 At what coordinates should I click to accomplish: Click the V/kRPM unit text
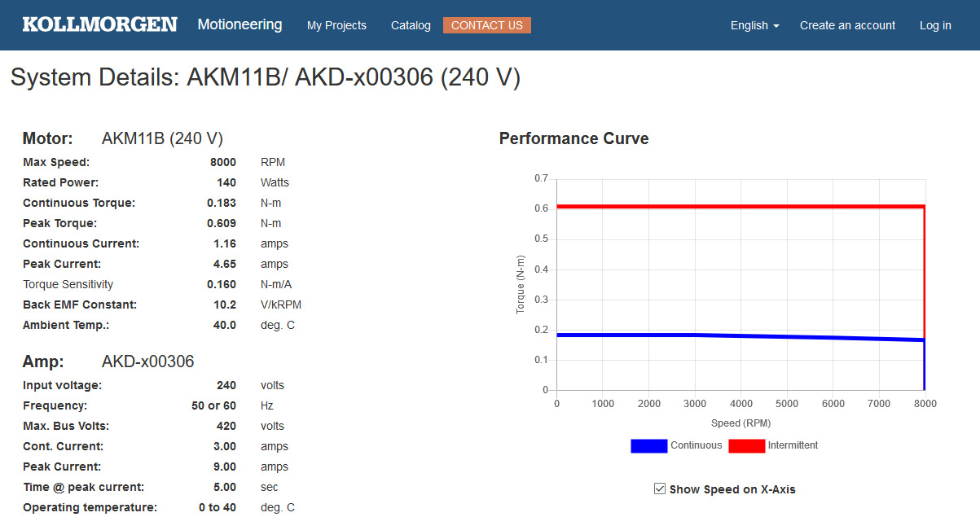click(281, 305)
